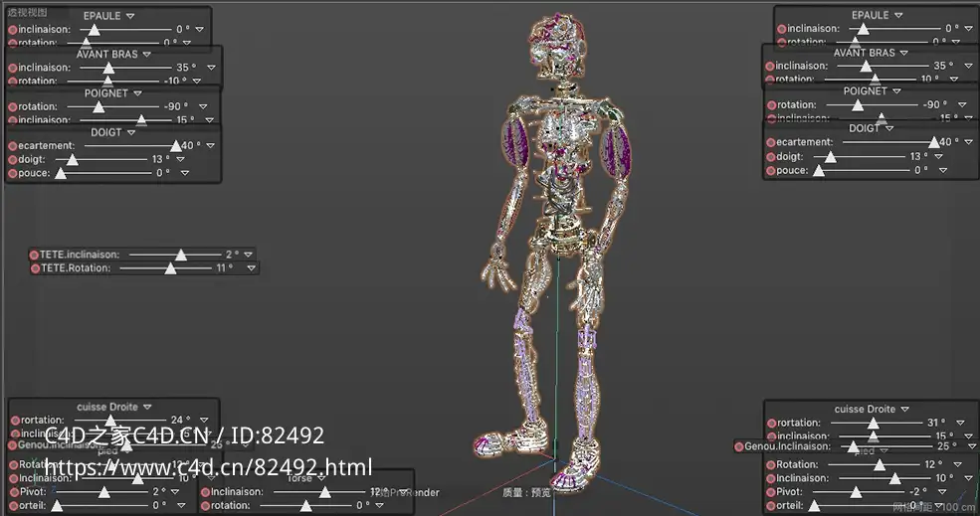This screenshot has height=516, width=980.
Task: Click keyframe dot beside rortation 24°
Action: click(x=15, y=421)
